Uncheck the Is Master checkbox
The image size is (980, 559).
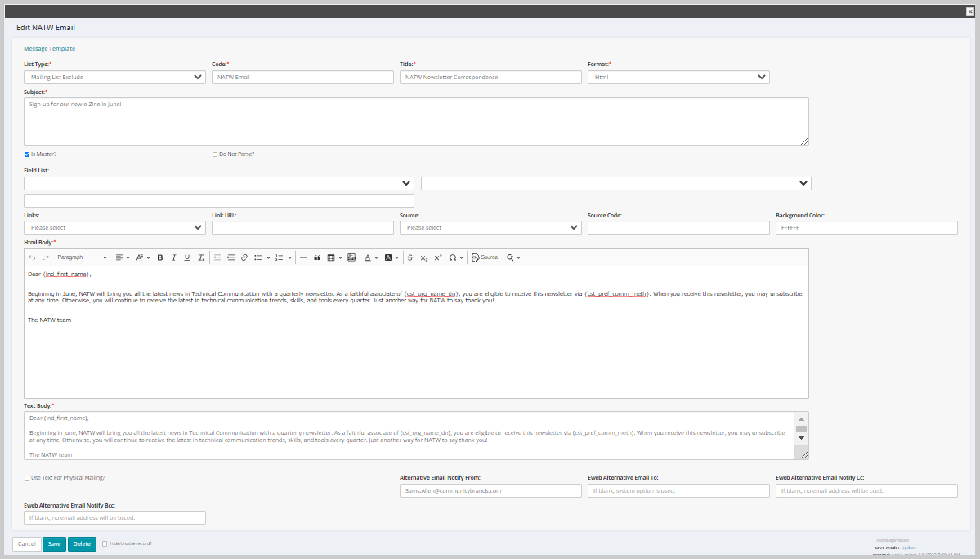pos(27,154)
